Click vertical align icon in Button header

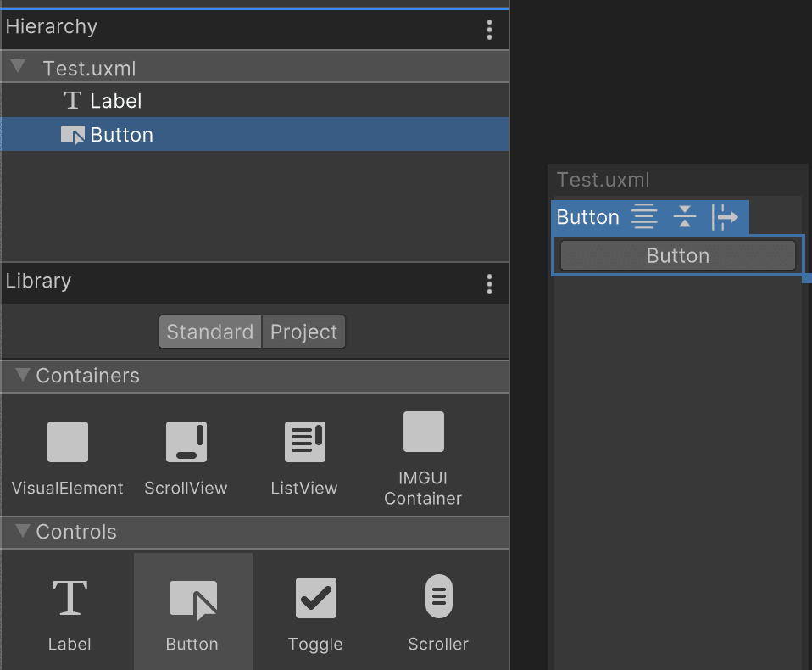click(685, 217)
